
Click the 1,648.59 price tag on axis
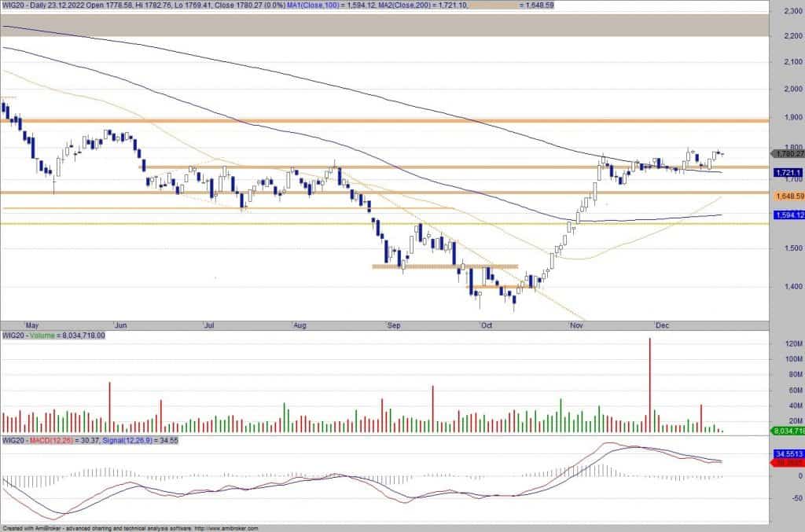[x=786, y=196]
